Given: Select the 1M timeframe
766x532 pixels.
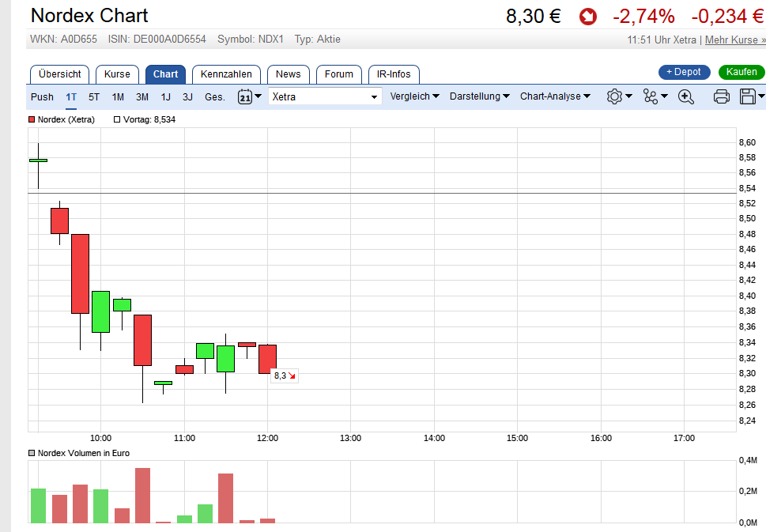Looking at the screenshot, I should 118,96.
